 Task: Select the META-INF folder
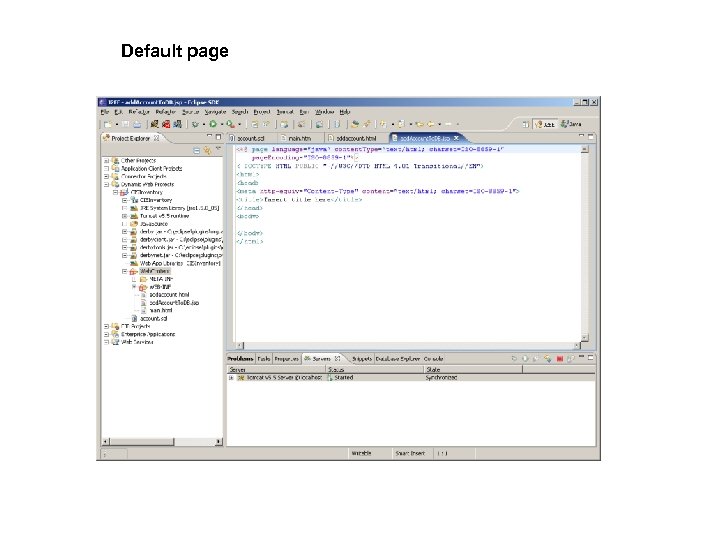161,279
